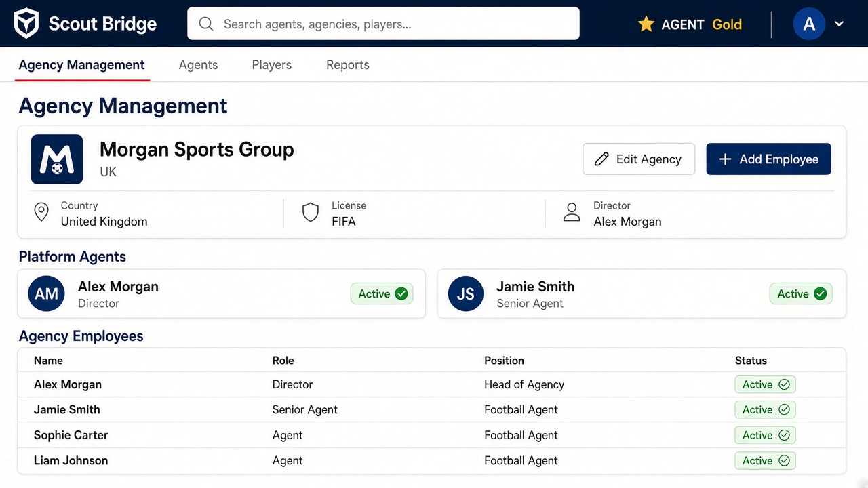Switch to the Agency Management tab
This screenshot has width=868, height=488.
(x=81, y=65)
